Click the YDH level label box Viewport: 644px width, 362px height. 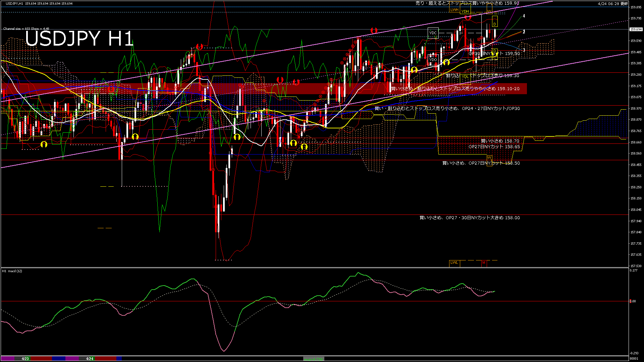(465, 11)
